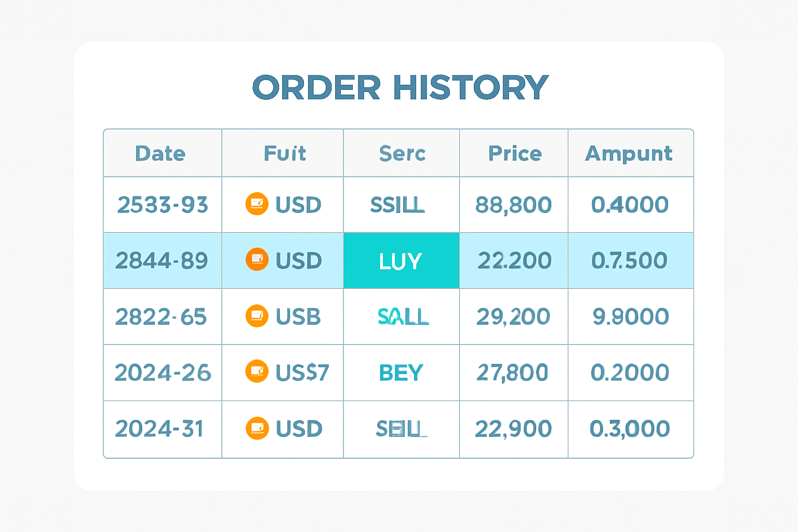Screen dimensions: 798x532
Task: Click the Serc column header
Action: 402,154
